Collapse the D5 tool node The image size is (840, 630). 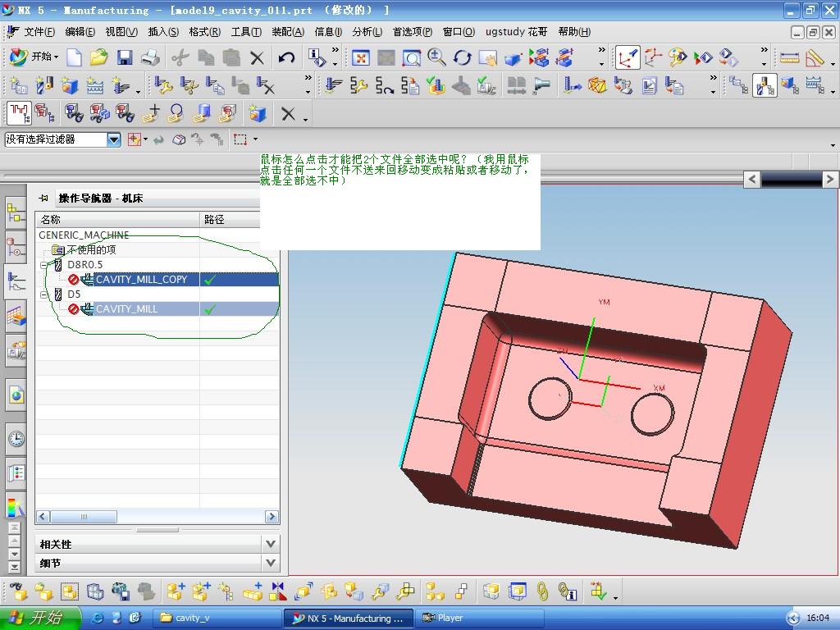tap(44, 294)
